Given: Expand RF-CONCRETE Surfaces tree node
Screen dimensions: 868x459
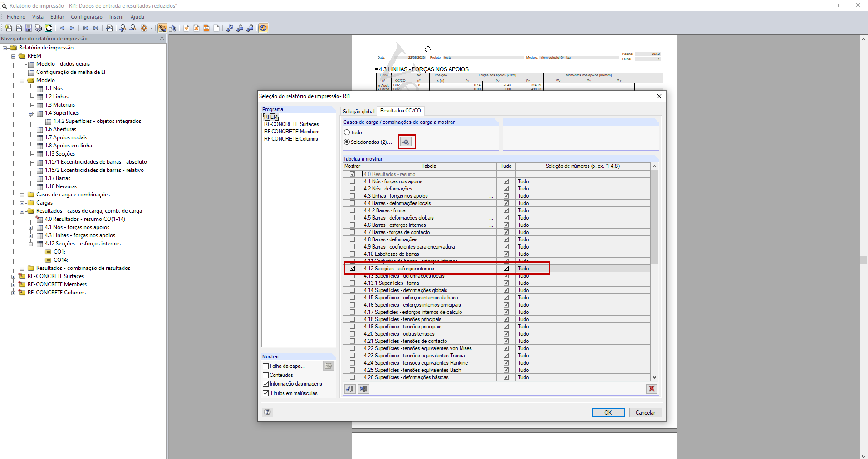Looking at the screenshot, I should [14, 276].
